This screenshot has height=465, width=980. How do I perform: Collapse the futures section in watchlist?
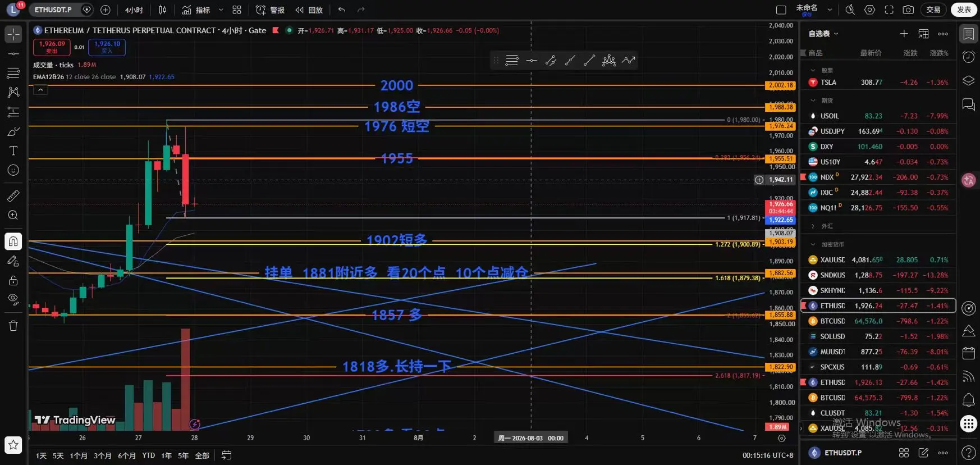click(x=813, y=101)
